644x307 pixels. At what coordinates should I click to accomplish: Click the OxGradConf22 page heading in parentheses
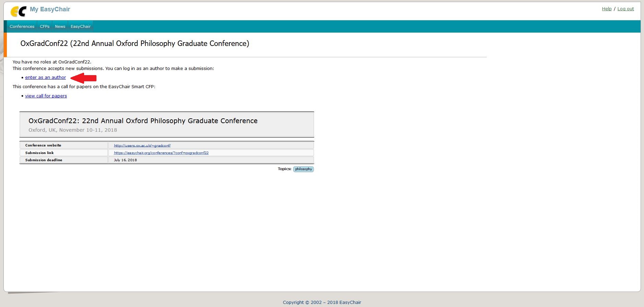[135, 44]
